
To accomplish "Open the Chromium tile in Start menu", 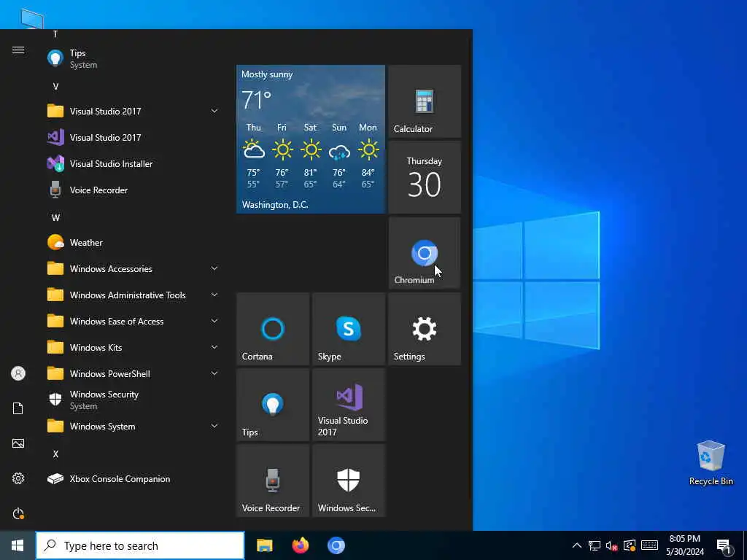I will point(425,253).
